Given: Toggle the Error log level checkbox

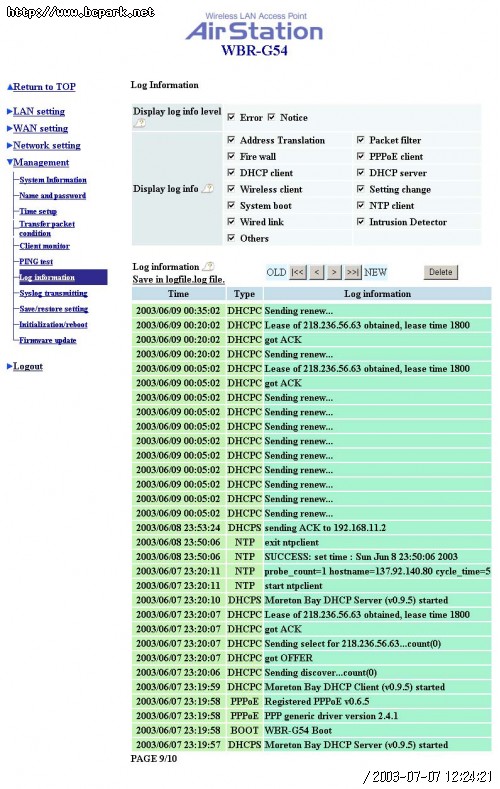Looking at the screenshot, I should coord(231,117).
